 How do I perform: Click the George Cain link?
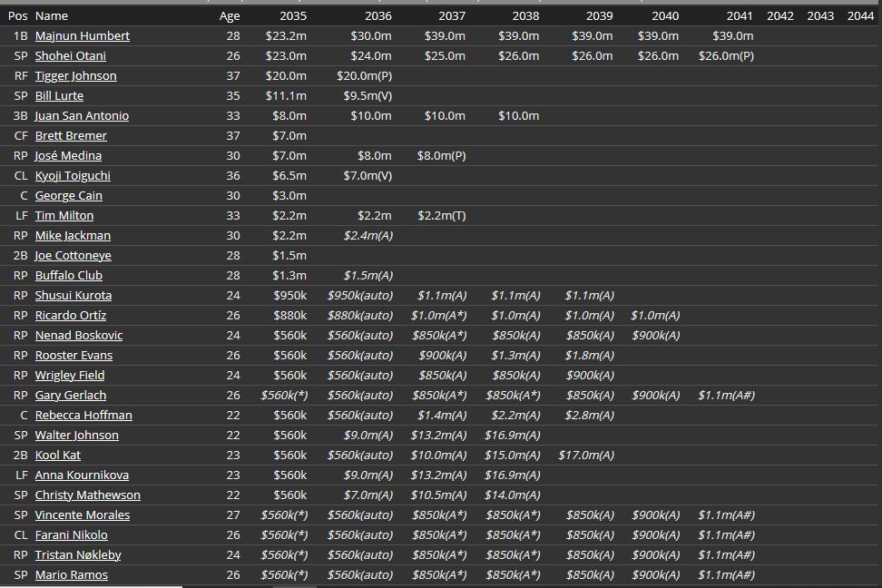68,195
